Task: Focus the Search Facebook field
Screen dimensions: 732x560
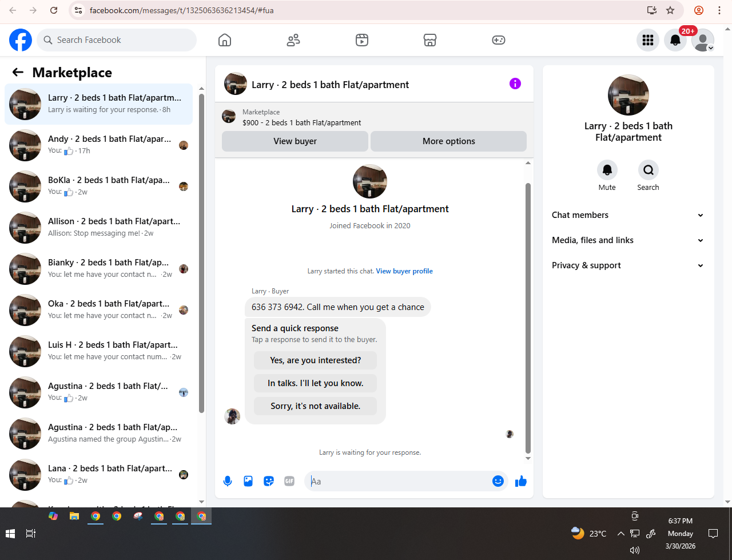Action: point(117,40)
